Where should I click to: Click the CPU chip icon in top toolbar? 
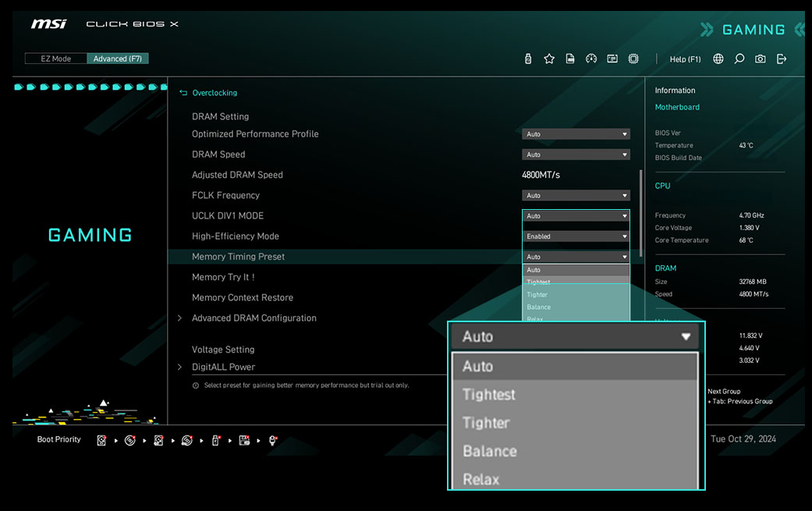pos(633,59)
